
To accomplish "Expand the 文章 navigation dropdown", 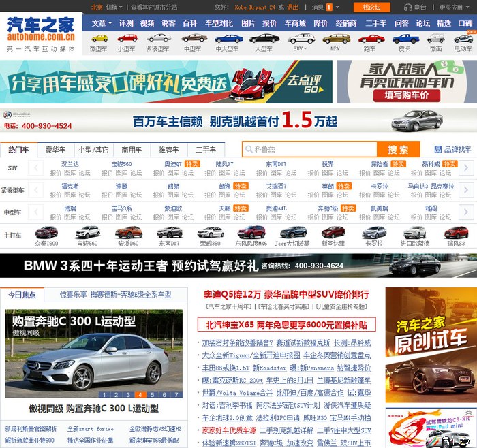I will coord(102,22).
